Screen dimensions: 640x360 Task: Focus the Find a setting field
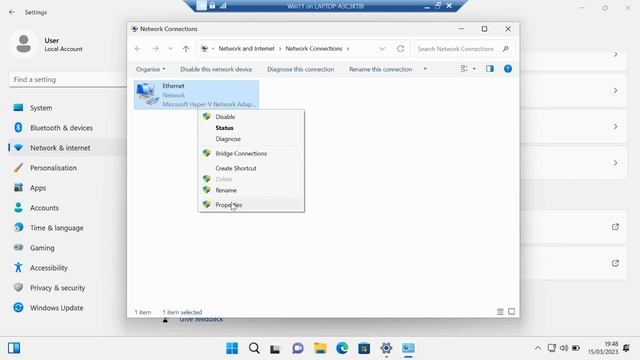tap(67, 80)
